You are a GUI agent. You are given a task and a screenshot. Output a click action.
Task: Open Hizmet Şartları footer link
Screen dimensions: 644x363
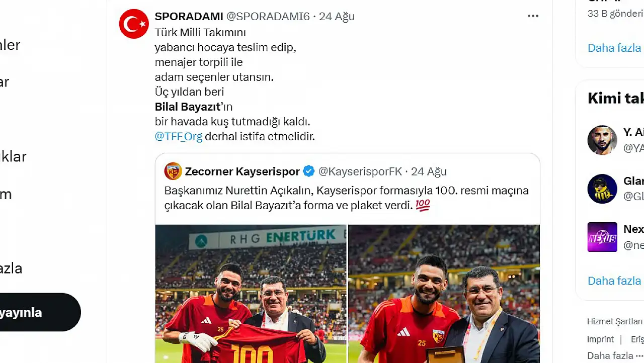pos(615,321)
